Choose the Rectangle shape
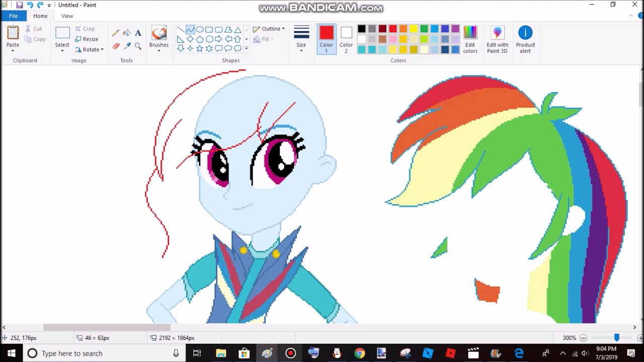The image size is (644, 362). tap(209, 30)
